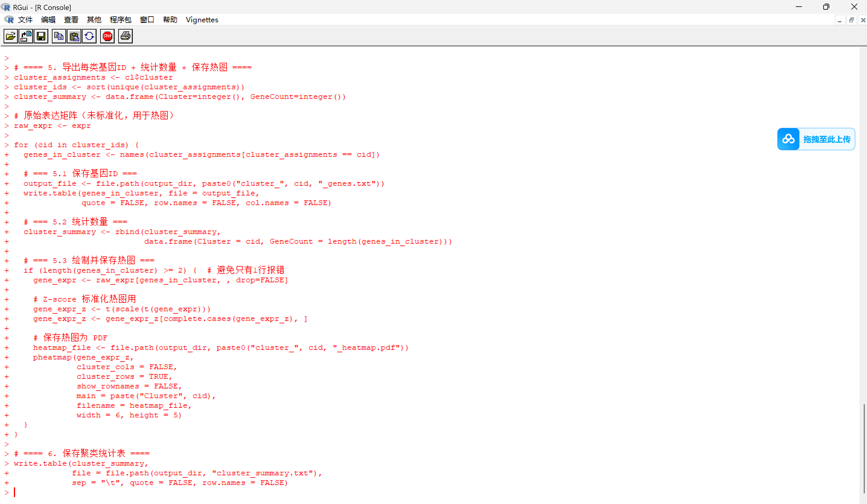Click the Copy and paste icon
Screen dimensions: 867x504
pos(89,36)
